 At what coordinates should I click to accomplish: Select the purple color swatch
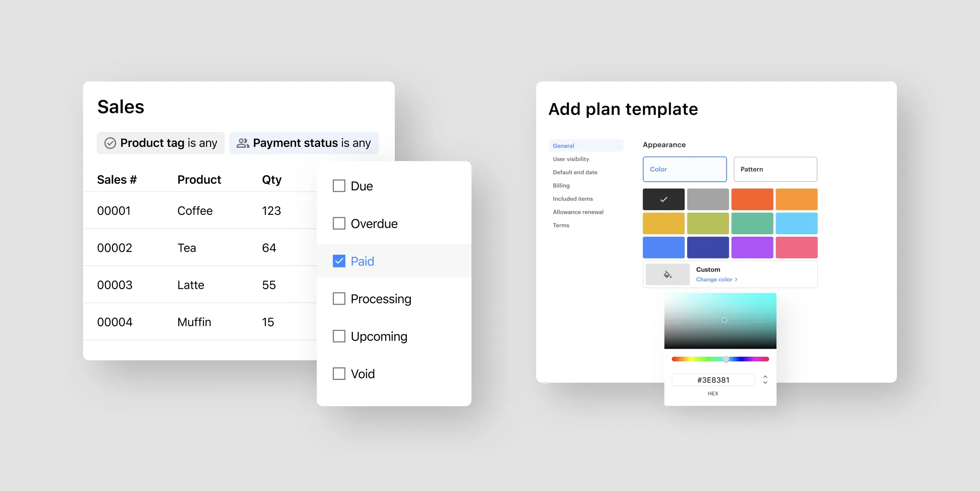[x=751, y=247]
